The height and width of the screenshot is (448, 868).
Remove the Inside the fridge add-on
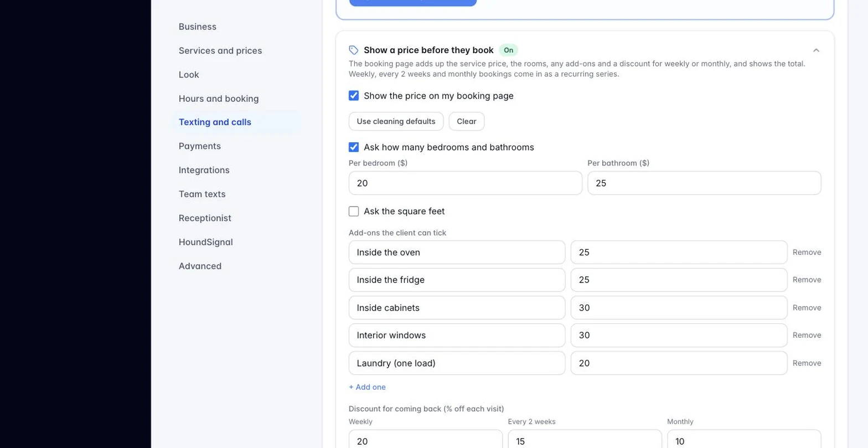coord(807,280)
